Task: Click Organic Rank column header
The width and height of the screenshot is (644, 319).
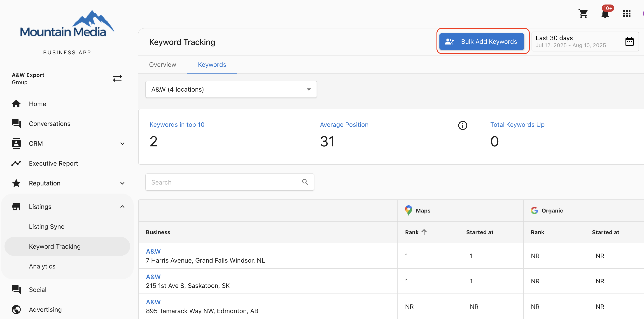Action: click(537, 232)
